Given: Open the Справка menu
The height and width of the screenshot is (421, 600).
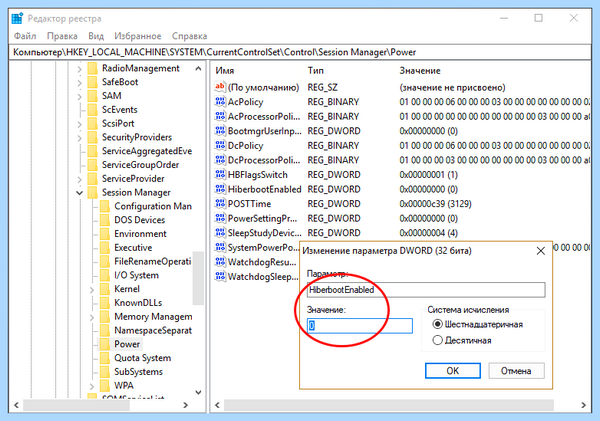Looking at the screenshot, I should [x=189, y=36].
